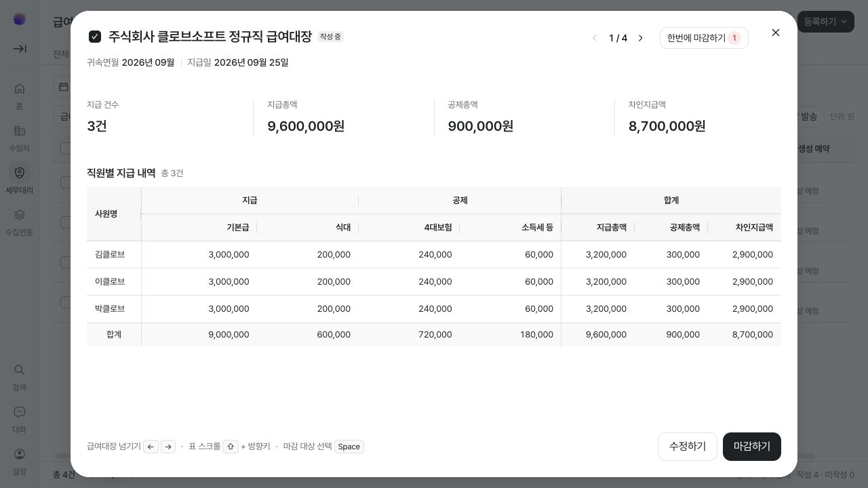Select the 이클로브 employee name cell

(114, 282)
